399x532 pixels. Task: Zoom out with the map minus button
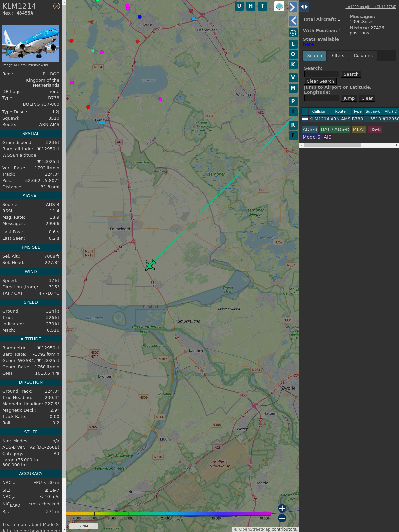pyautogui.click(x=282, y=518)
